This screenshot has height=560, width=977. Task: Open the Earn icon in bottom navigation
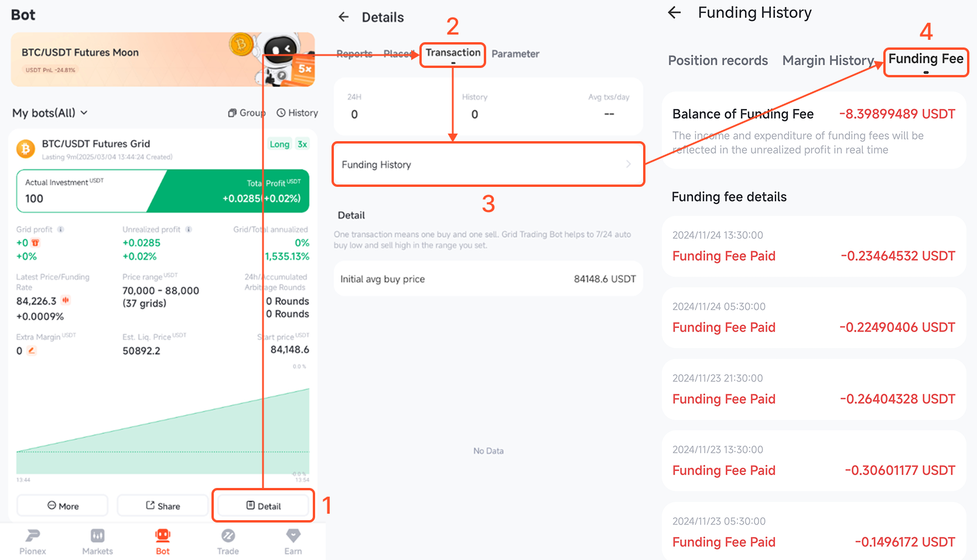(x=293, y=535)
